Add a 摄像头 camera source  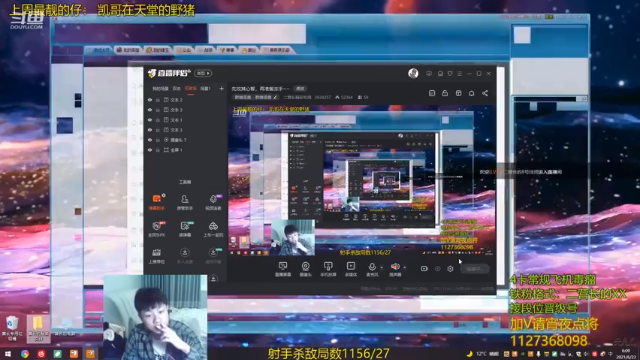coord(305,269)
